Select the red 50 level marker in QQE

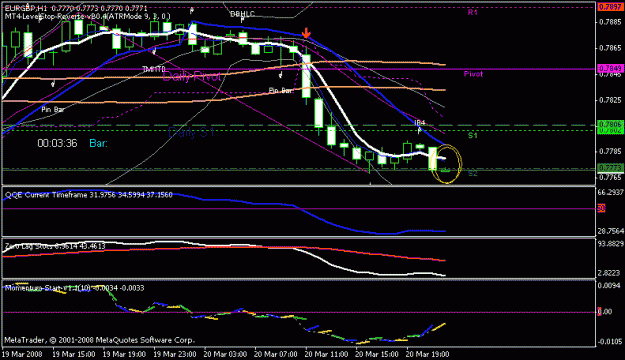[601, 209]
